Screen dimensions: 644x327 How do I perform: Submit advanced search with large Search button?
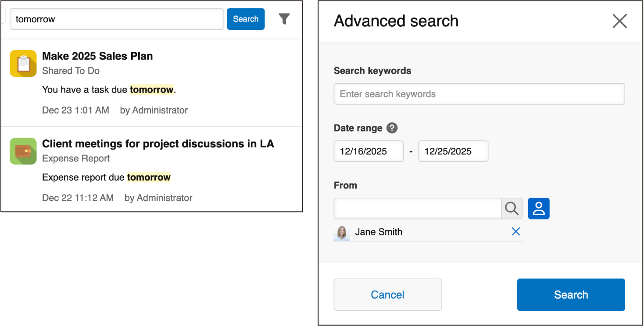(x=571, y=295)
